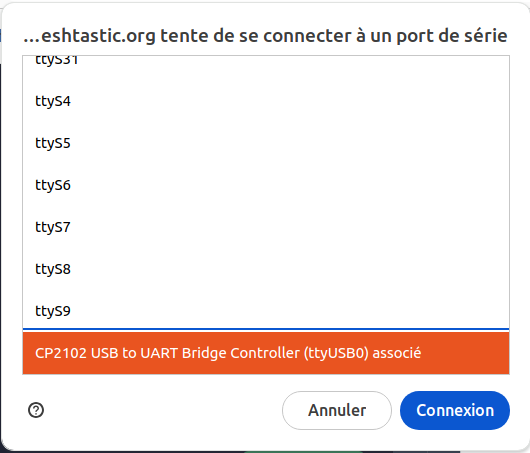Confirm the serial connection with the blue button
Viewport: 530px width, 453px height.
[455, 410]
